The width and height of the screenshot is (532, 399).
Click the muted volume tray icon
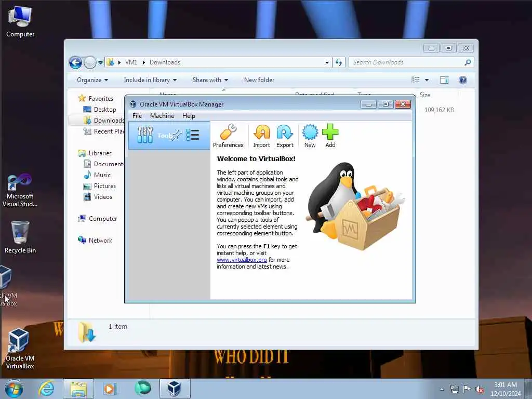coord(480,390)
